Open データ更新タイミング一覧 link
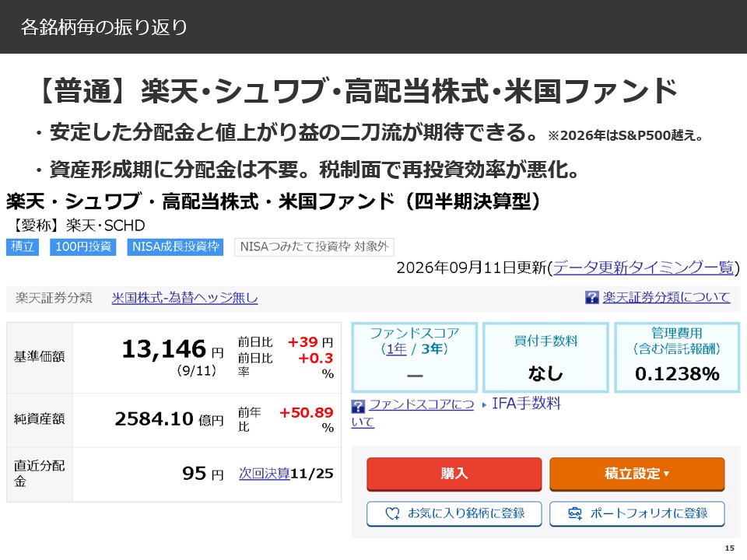747x560 pixels. 644,268
